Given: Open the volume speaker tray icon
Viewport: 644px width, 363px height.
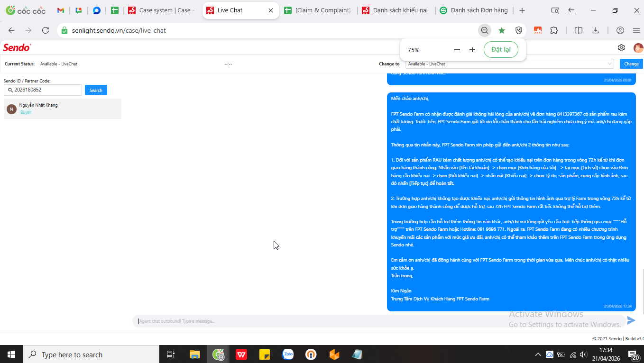Looking at the screenshot, I should [x=583, y=354].
